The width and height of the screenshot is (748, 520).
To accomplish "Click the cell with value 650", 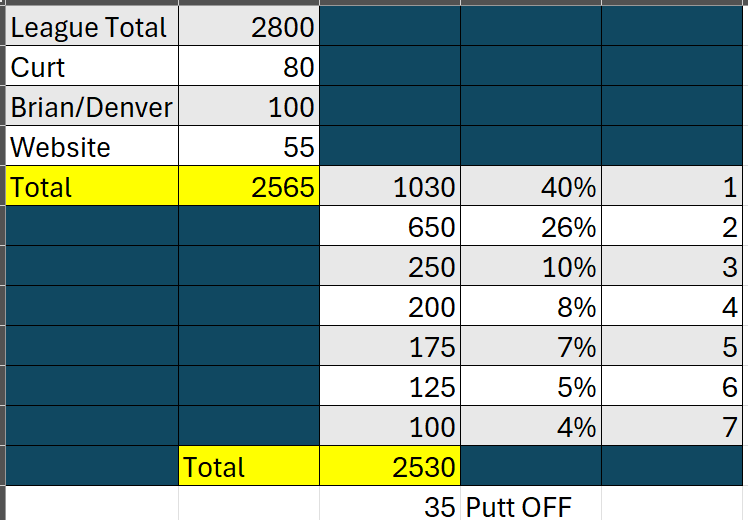I will (390, 227).
